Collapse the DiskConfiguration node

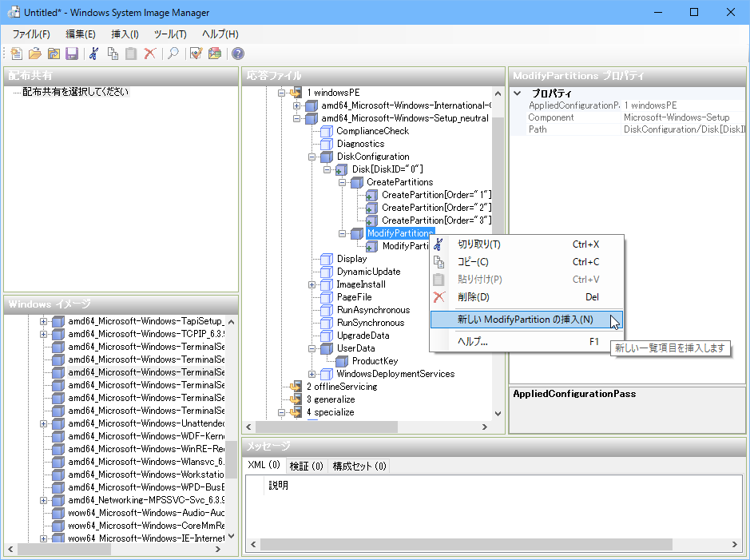pos(312,157)
